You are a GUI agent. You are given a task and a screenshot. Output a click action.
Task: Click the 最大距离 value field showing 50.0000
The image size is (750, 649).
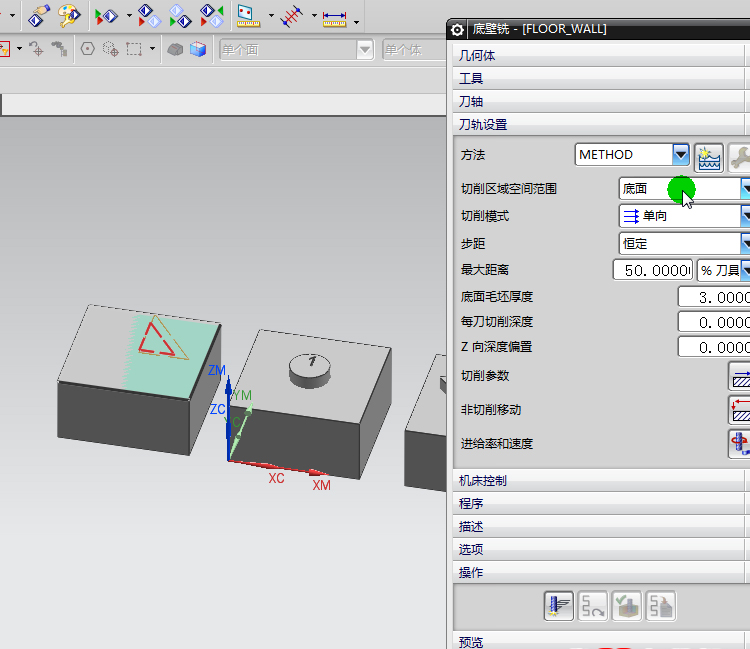[x=652, y=270]
